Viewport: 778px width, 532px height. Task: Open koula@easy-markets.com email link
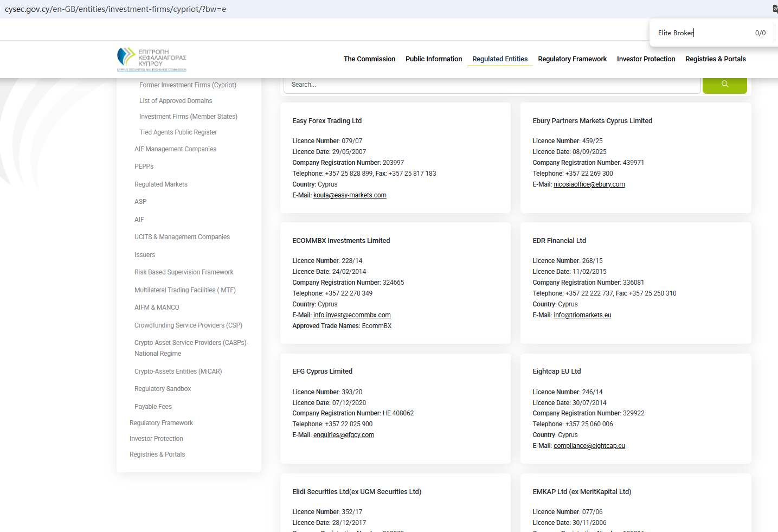[x=350, y=195]
